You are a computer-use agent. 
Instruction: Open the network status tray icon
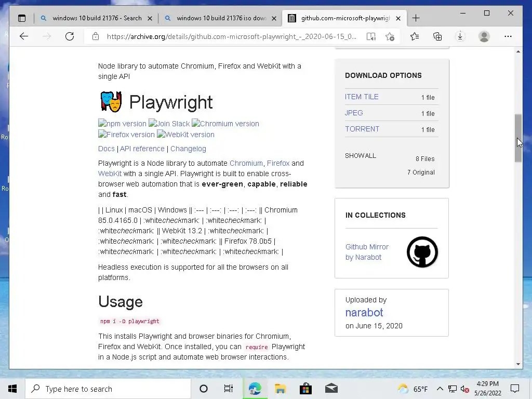coord(453,389)
